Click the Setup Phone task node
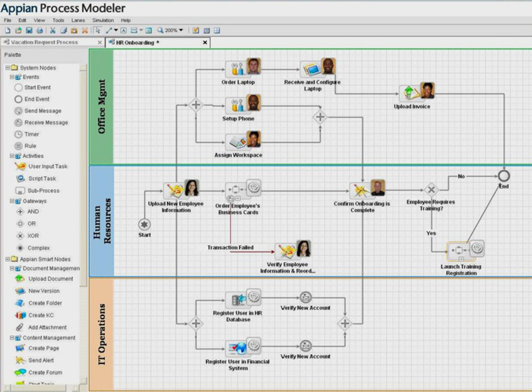This screenshot has height=392, width=532. (x=243, y=104)
